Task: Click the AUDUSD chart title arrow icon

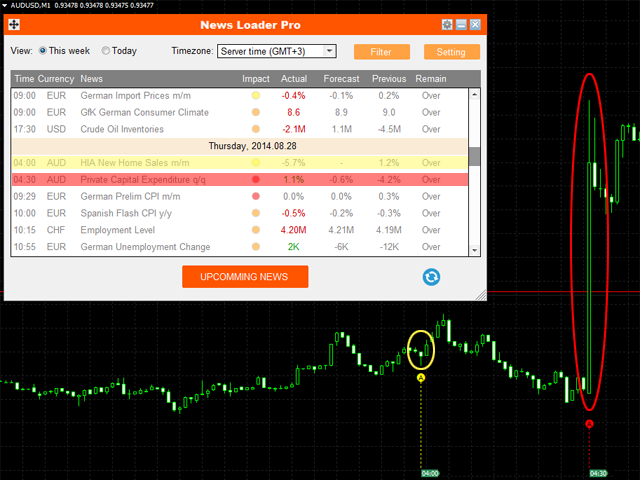Action: coord(4,5)
